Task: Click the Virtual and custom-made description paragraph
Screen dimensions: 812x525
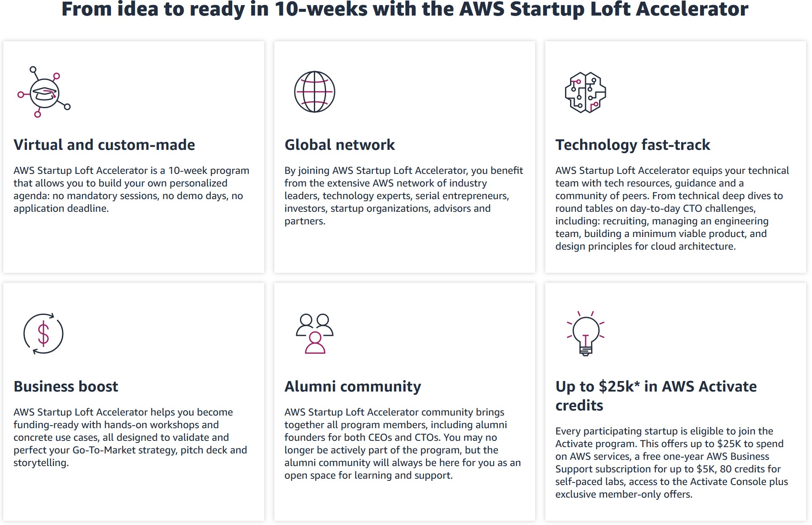Action: 131,189
